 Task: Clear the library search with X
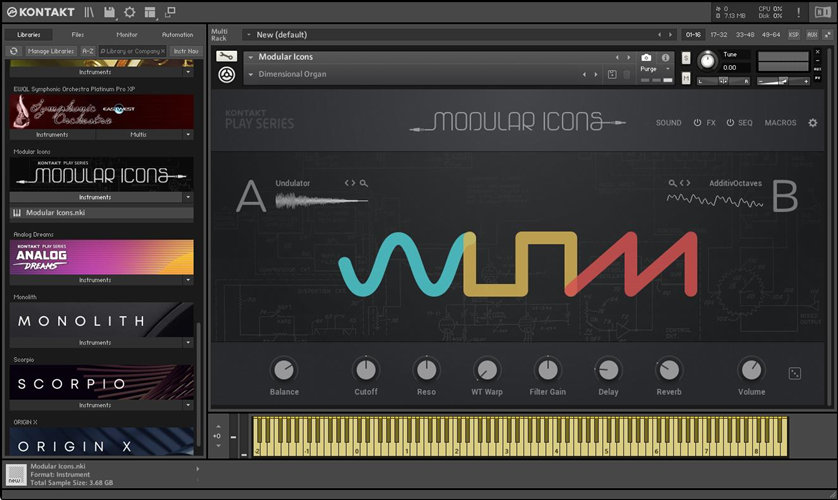[163, 51]
